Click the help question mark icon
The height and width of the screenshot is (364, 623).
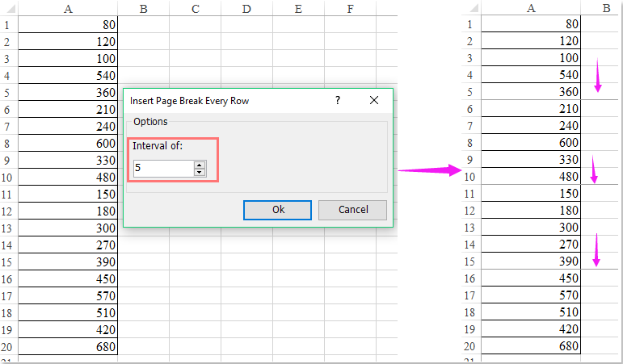338,101
